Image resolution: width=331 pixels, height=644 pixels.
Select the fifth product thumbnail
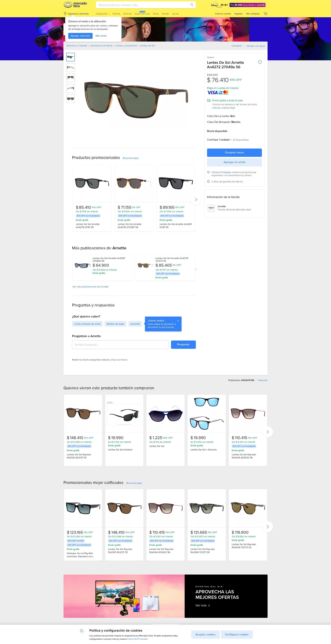[x=71, y=99]
